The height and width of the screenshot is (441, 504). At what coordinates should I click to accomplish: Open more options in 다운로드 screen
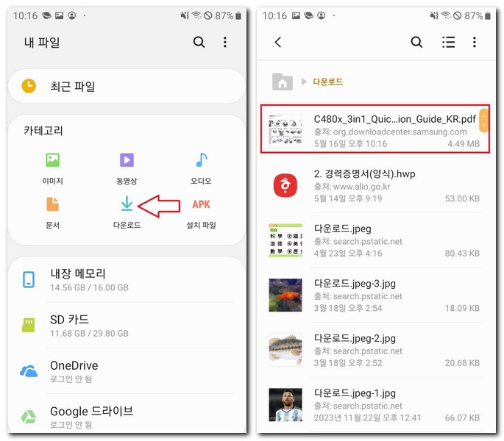(474, 42)
